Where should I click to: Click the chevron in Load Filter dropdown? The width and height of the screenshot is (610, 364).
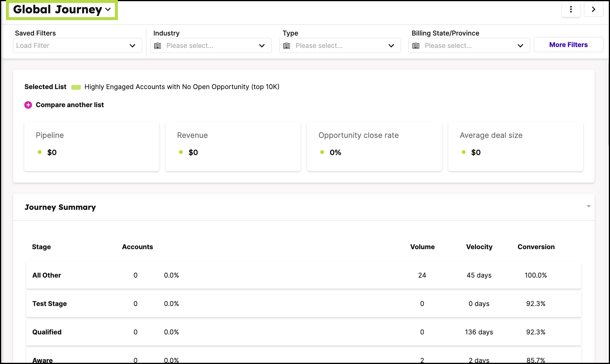132,46
